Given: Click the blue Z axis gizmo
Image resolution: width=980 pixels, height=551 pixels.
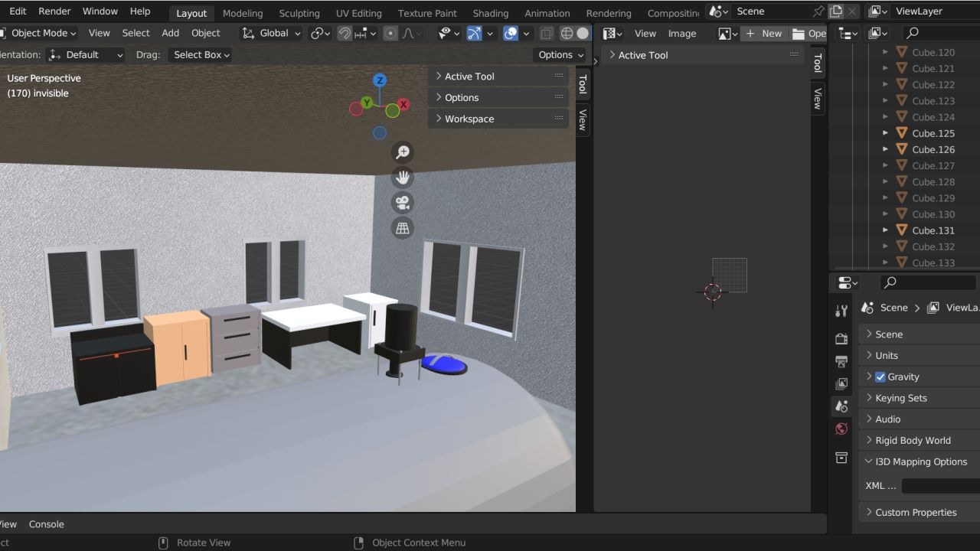Looking at the screenshot, I should tap(380, 80).
